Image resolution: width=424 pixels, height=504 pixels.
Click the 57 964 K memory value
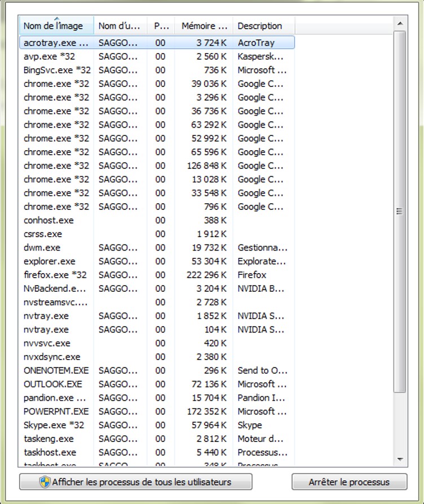point(209,425)
